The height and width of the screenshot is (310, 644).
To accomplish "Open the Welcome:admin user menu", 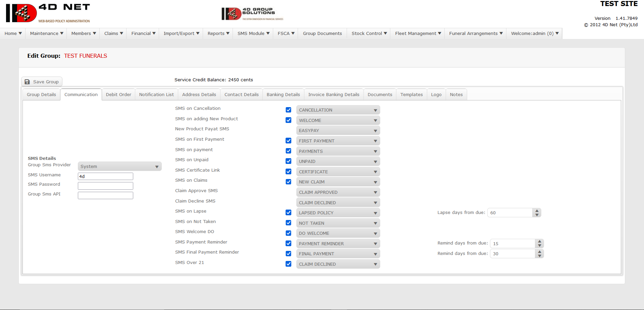I will pyautogui.click(x=535, y=33).
